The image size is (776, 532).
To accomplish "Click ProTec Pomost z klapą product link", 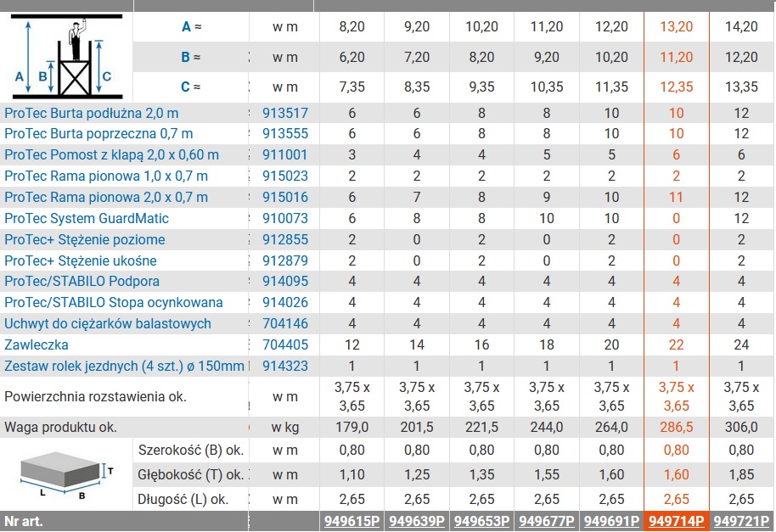I will (x=111, y=154).
